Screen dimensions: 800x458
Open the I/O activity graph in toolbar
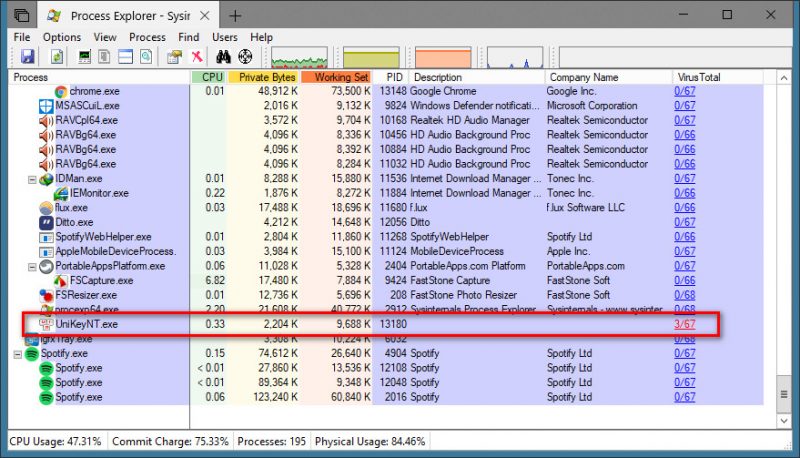pyautogui.click(x=515, y=57)
